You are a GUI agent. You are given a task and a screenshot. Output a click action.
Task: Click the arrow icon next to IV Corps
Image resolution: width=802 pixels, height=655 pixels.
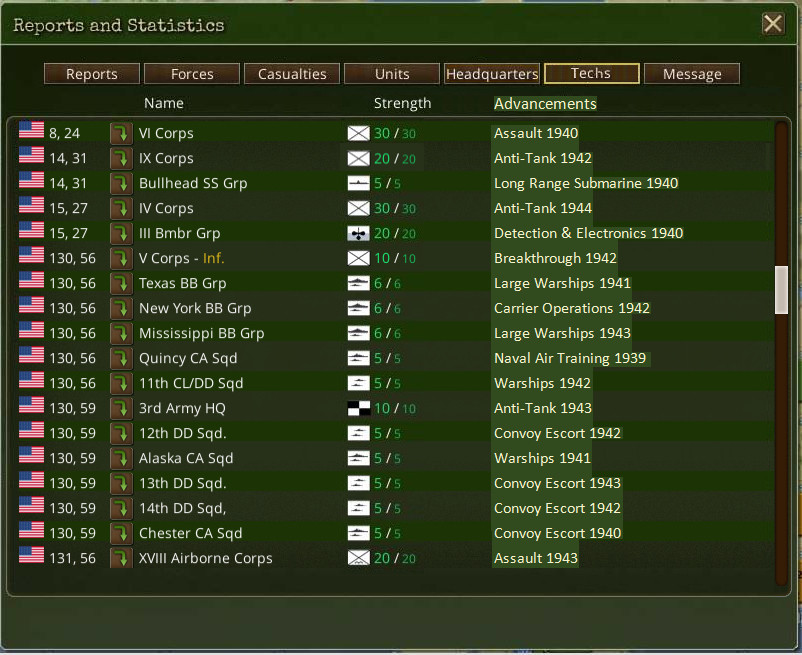[x=121, y=209]
